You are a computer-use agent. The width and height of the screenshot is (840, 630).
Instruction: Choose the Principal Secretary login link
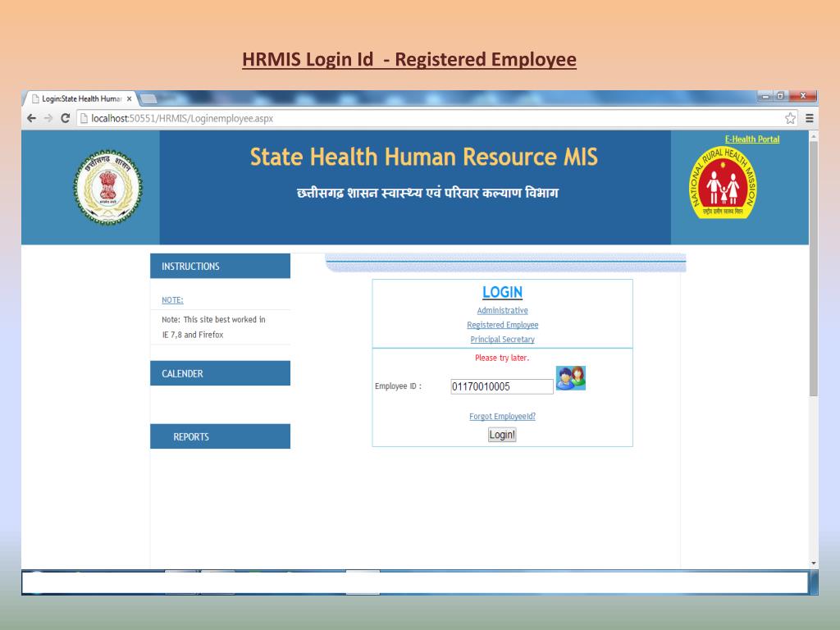(503, 340)
